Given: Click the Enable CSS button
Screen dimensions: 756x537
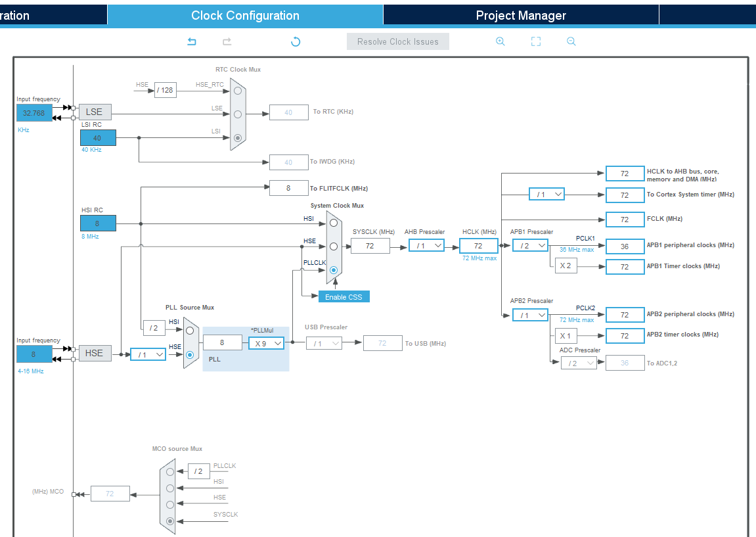Looking at the screenshot, I should point(344,296).
